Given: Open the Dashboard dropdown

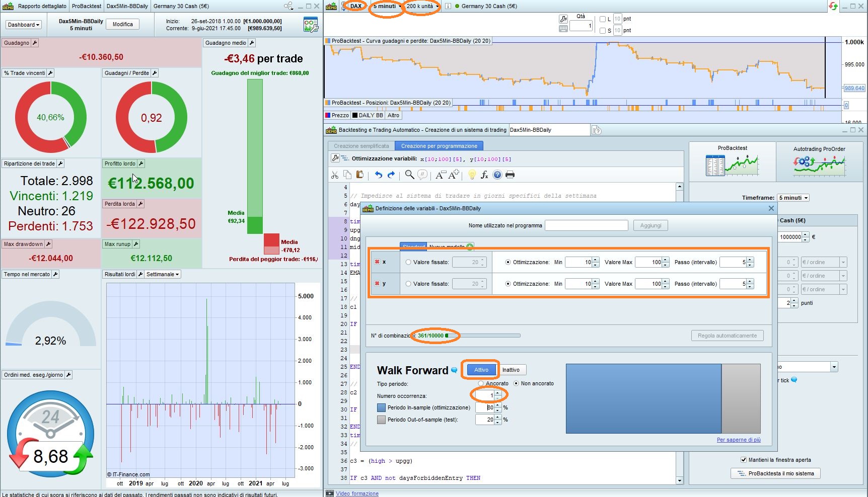Looking at the screenshot, I should pos(24,25).
